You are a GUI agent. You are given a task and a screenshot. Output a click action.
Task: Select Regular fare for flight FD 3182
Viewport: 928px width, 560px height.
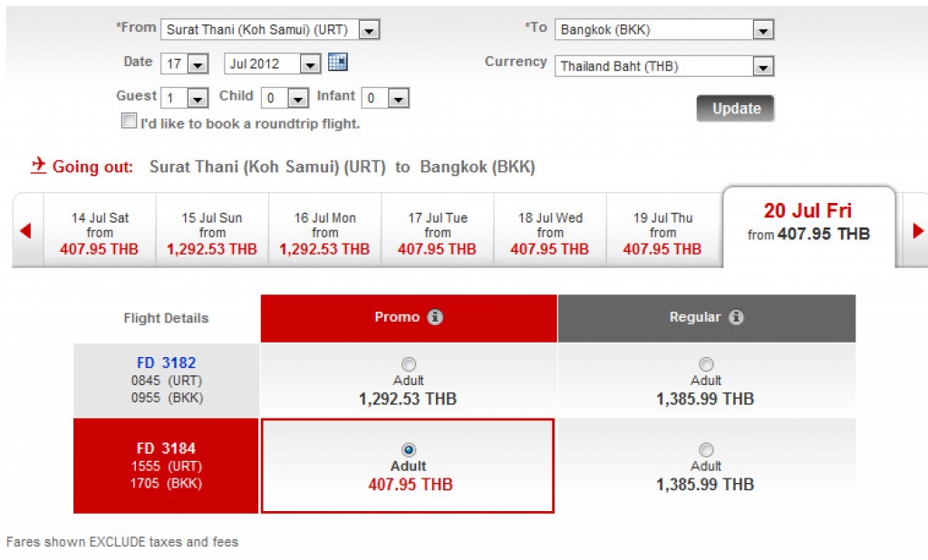706,364
